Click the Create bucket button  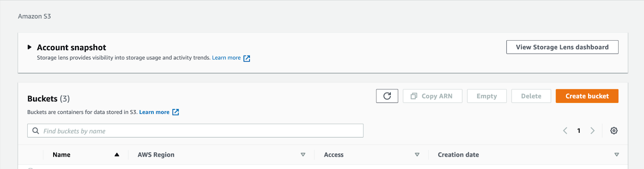[x=587, y=96]
